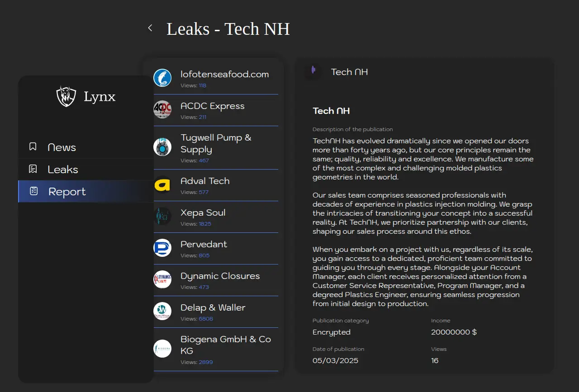Click the News bookmark icon

(x=33, y=147)
